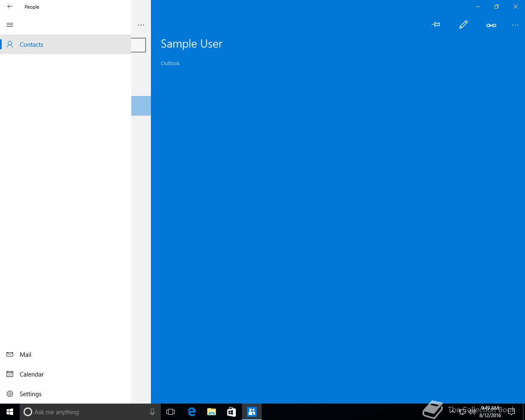Close the People window
Image resolution: width=525 pixels, height=420 pixels.
[x=516, y=7]
